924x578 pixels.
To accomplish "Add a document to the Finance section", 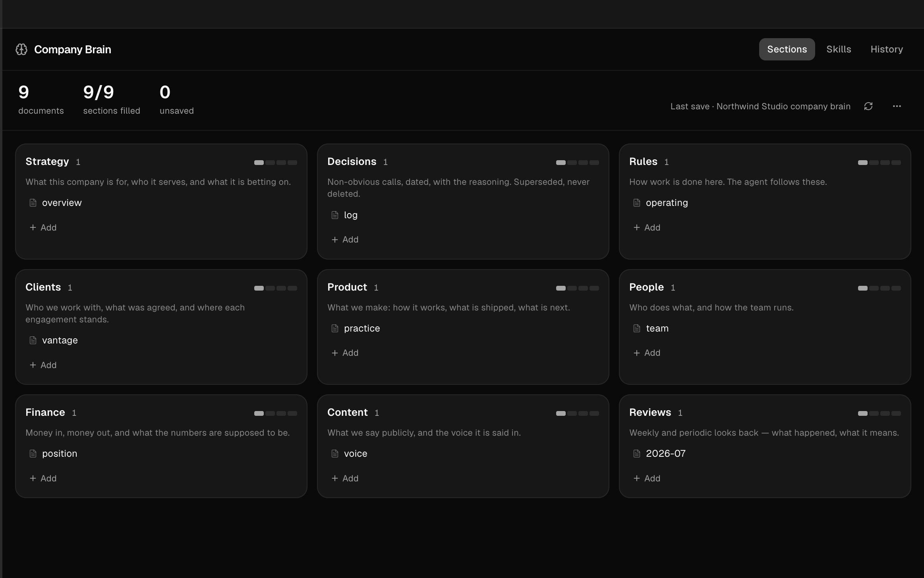I will coord(43,478).
